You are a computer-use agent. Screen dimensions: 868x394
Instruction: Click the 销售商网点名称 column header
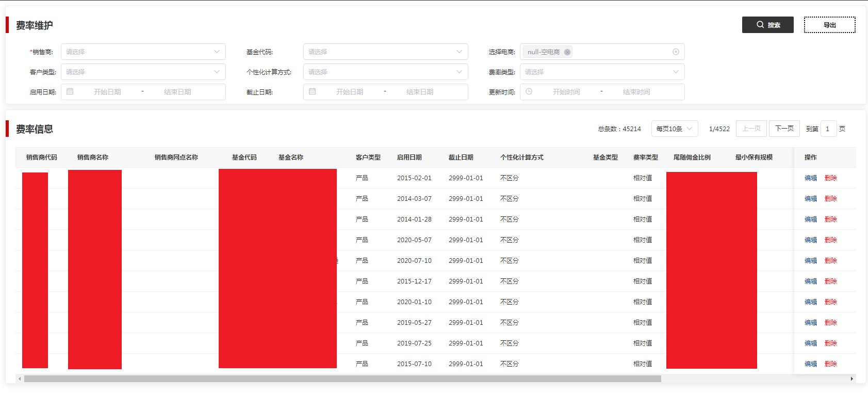pyautogui.click(x=176, y=157)
